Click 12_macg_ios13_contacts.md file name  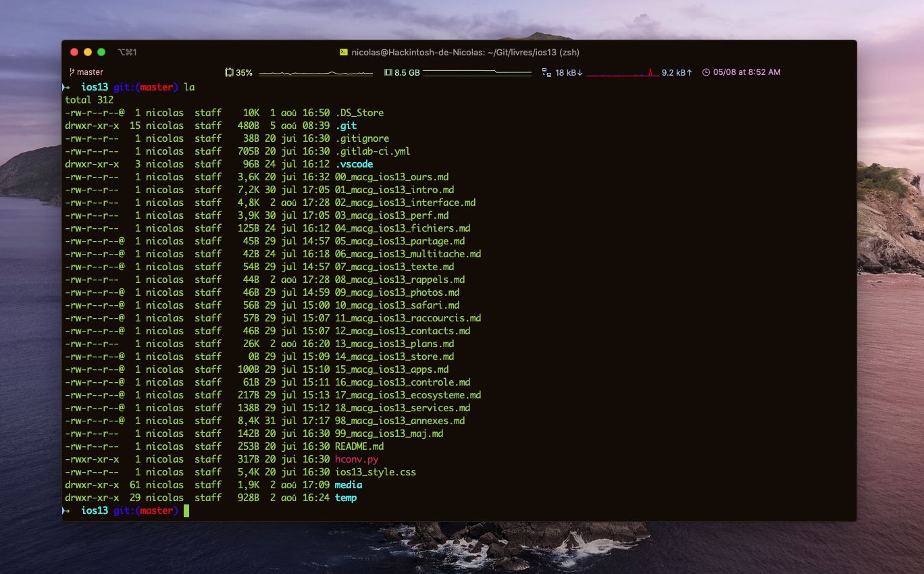click(403, 331)
